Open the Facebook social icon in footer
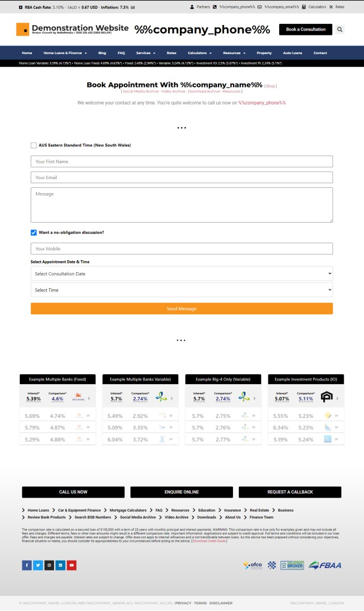This screenshot has height=611, width=364. click(27, 565)
